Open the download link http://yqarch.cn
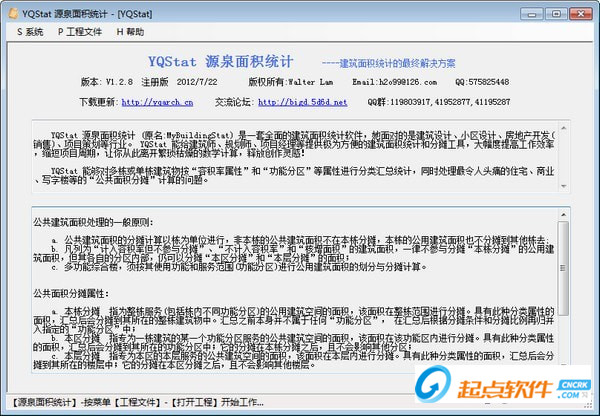The image size is (600, 416). click(x=157, y=102)
